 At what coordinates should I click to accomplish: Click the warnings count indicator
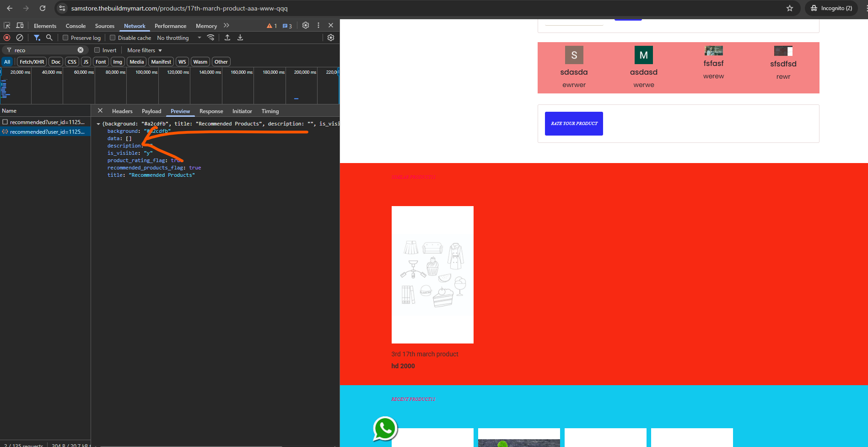click(272, 26)
